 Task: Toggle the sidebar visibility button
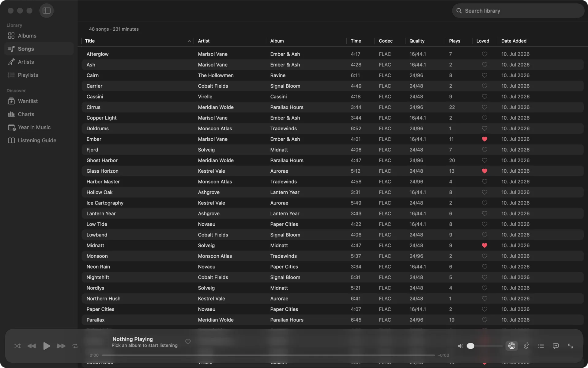[47, 11]
